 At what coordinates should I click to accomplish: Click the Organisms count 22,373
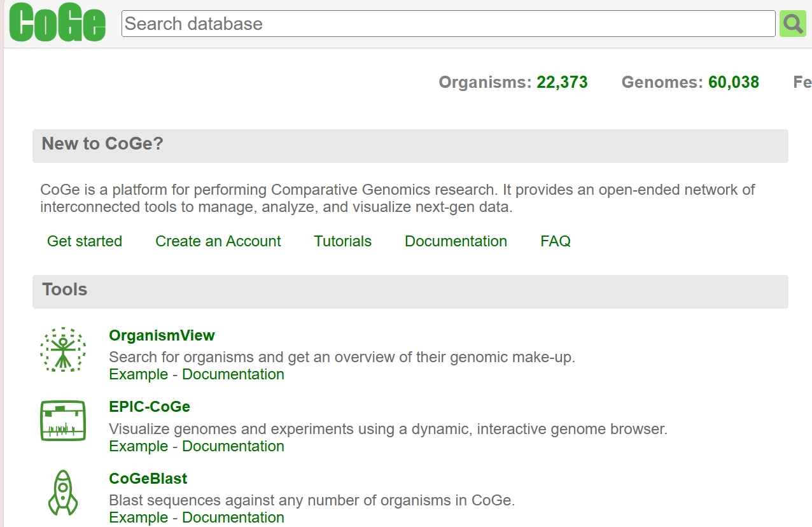click(563, 83)
